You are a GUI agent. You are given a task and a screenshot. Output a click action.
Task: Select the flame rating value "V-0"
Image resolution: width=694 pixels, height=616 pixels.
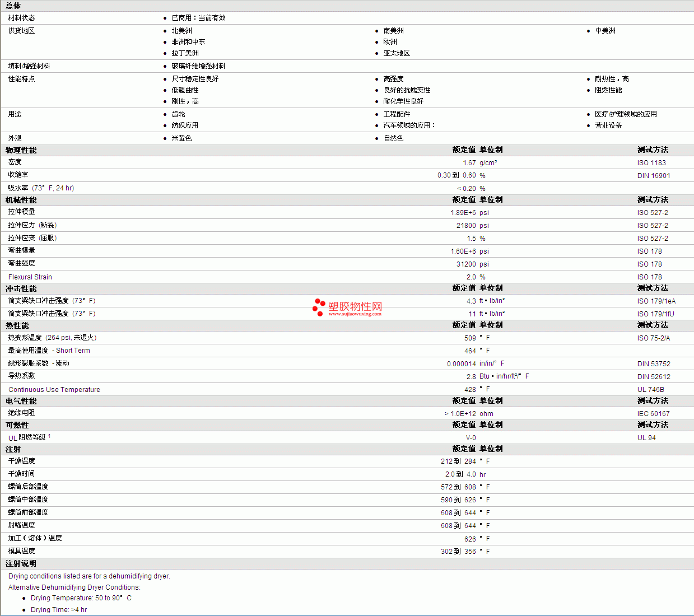coord(471,438)
